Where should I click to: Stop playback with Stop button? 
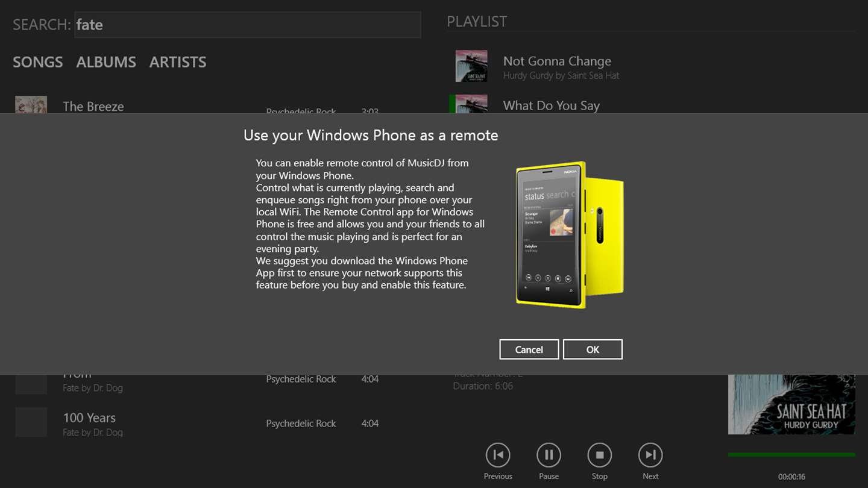tap(599, 455)
